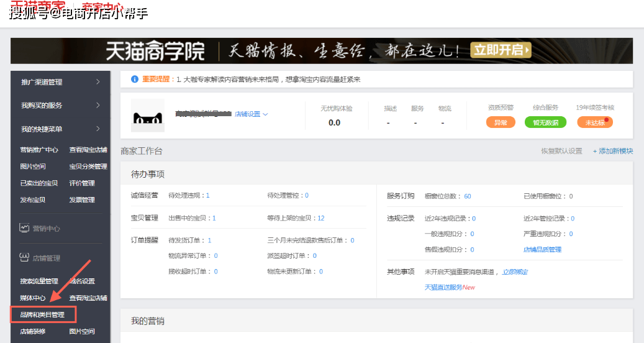Screen dimensions: 644x343
Task: Click the 天猫商学院 banner
Action: coord(322,51)
